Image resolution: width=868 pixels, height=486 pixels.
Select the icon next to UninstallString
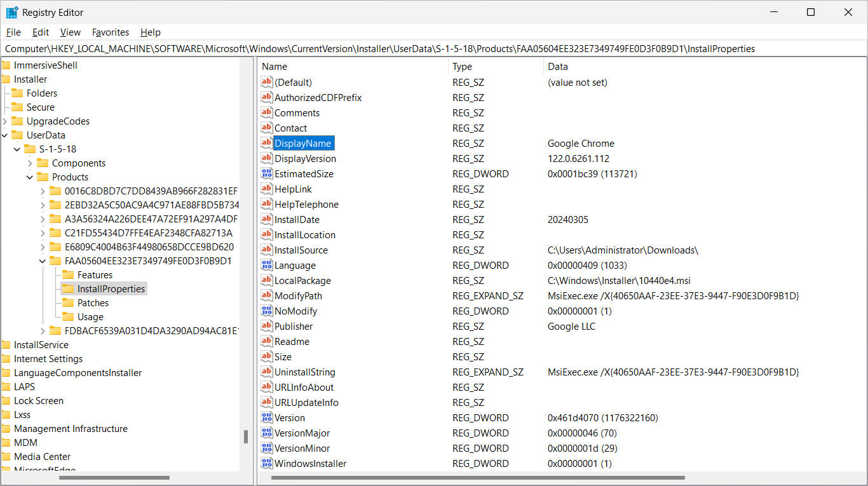[x=267, y=372]
